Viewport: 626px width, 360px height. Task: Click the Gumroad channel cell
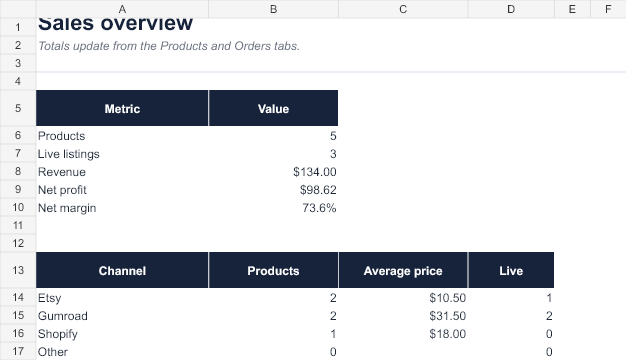[x=122, y=316]
